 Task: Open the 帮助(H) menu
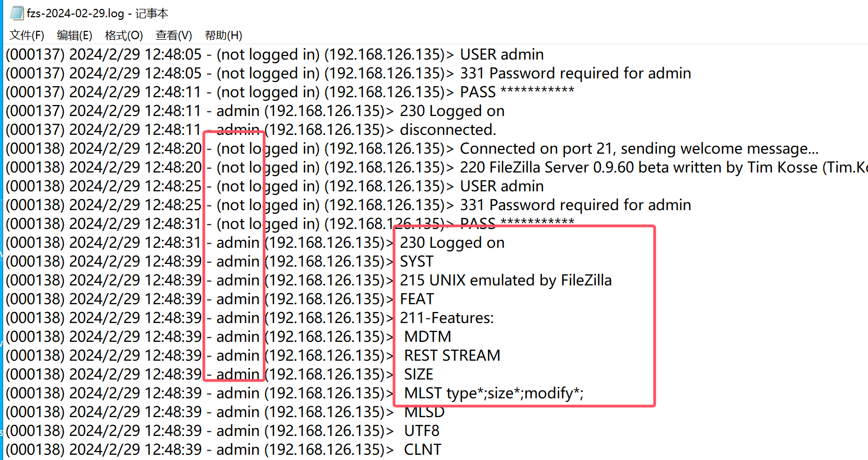click(x=224, y=36)
